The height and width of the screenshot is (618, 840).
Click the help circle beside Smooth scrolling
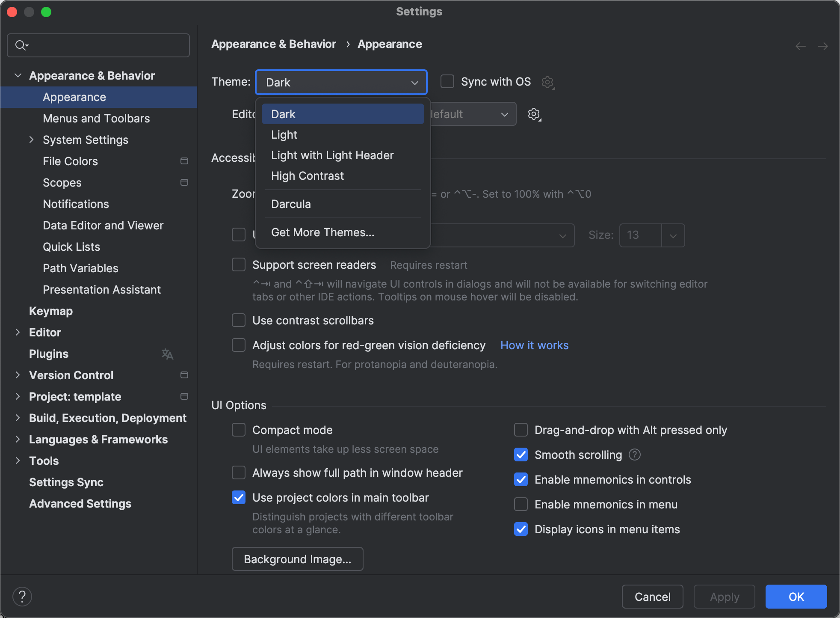pos(634,455)
